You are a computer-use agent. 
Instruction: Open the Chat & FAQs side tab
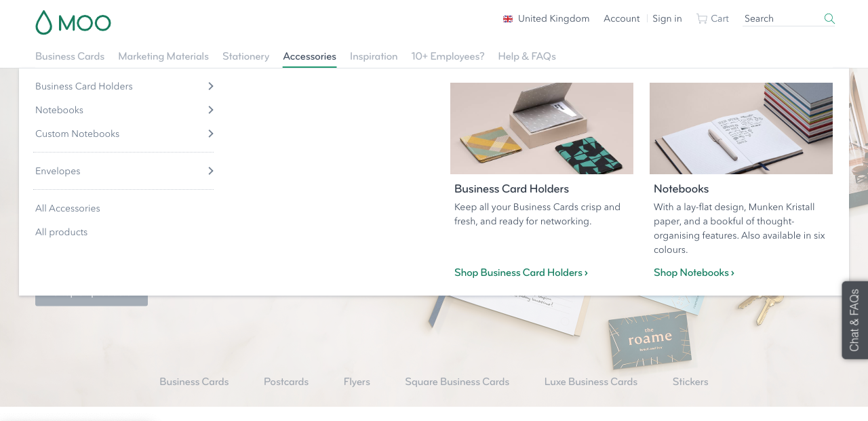point(854,320)
